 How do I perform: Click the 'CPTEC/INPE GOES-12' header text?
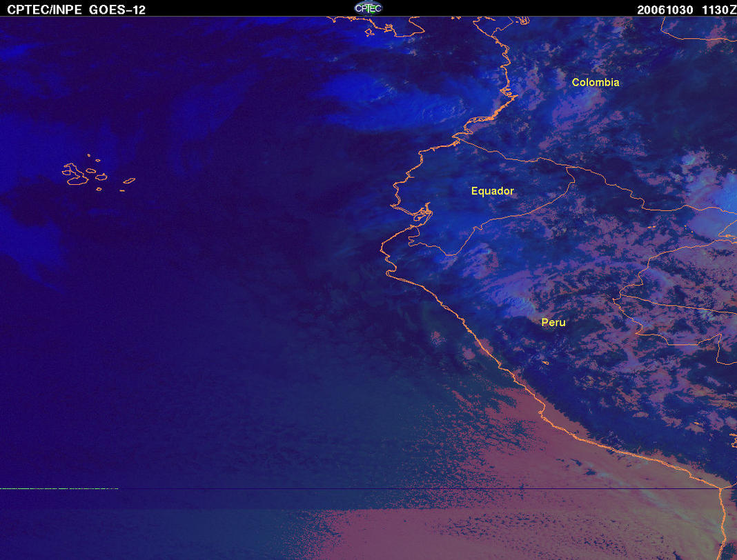pos(76,10)
